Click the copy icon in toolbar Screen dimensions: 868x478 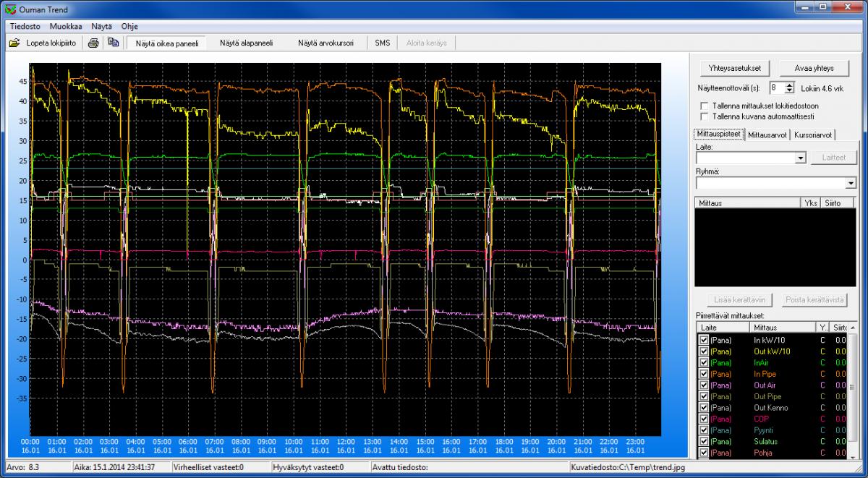click(113, 43)
